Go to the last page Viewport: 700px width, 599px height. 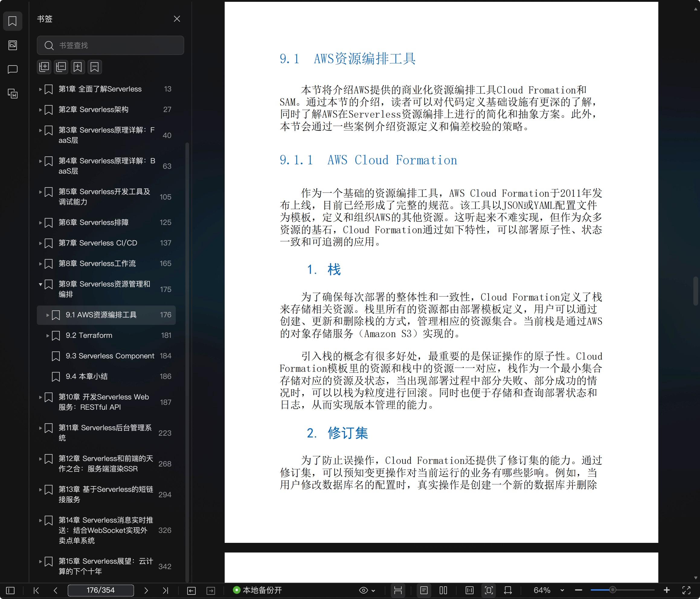165,590
